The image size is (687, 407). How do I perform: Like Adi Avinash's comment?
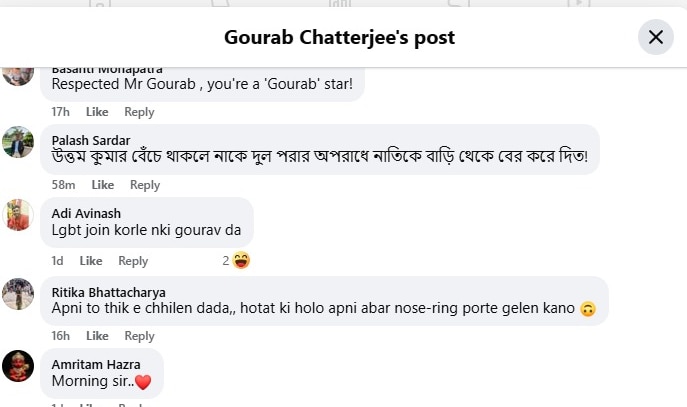click(x=91, y=261)
